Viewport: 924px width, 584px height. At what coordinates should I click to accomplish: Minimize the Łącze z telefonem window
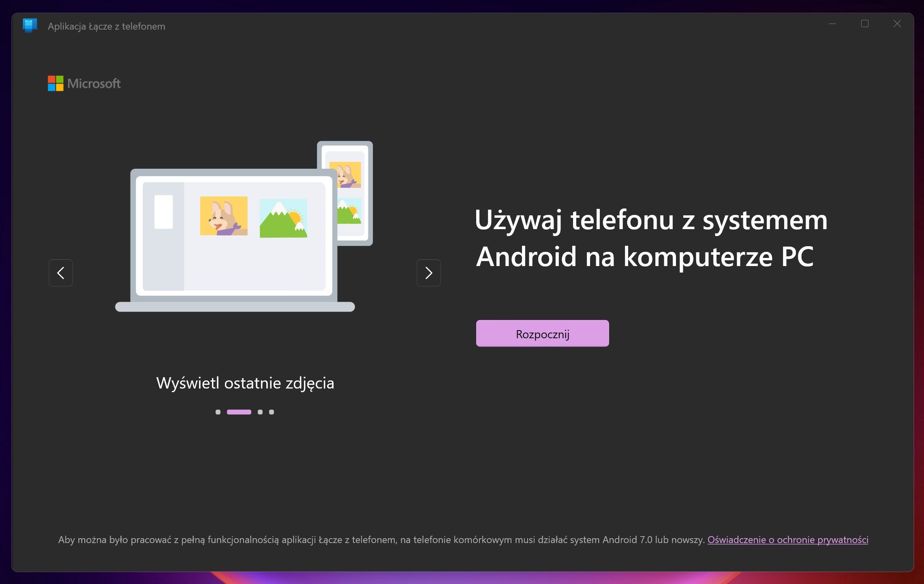832,24
